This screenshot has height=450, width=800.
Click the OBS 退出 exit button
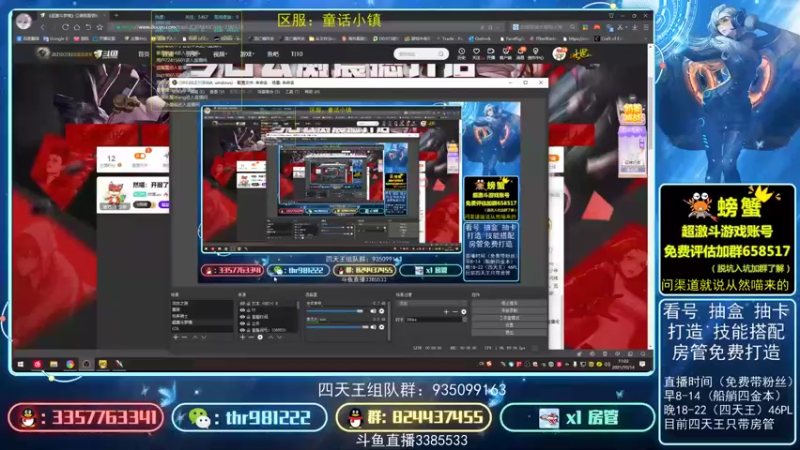tap(509, 332)
